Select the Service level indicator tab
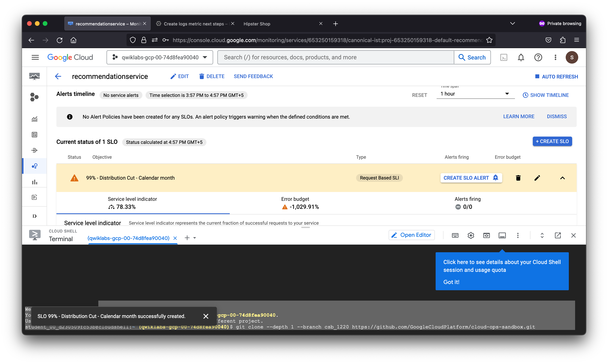 point(143,203)
